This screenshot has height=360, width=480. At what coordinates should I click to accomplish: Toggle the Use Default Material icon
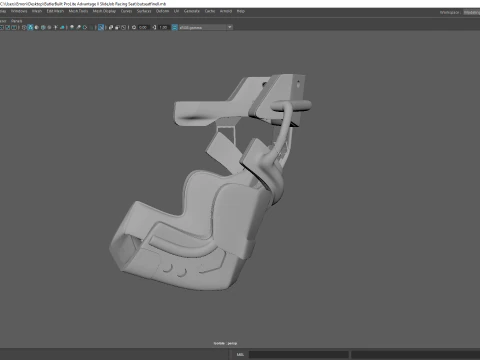click(x=37, y=27)
